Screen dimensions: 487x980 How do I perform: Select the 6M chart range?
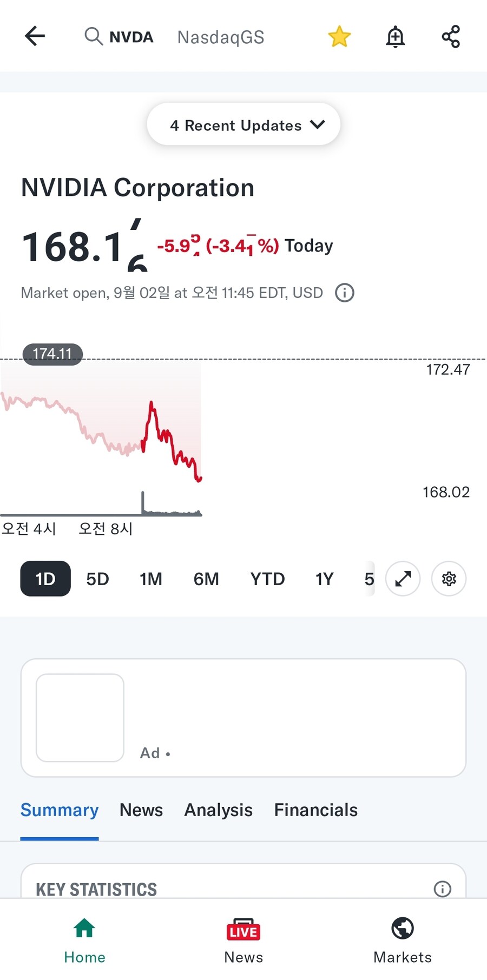pos(206,579)
